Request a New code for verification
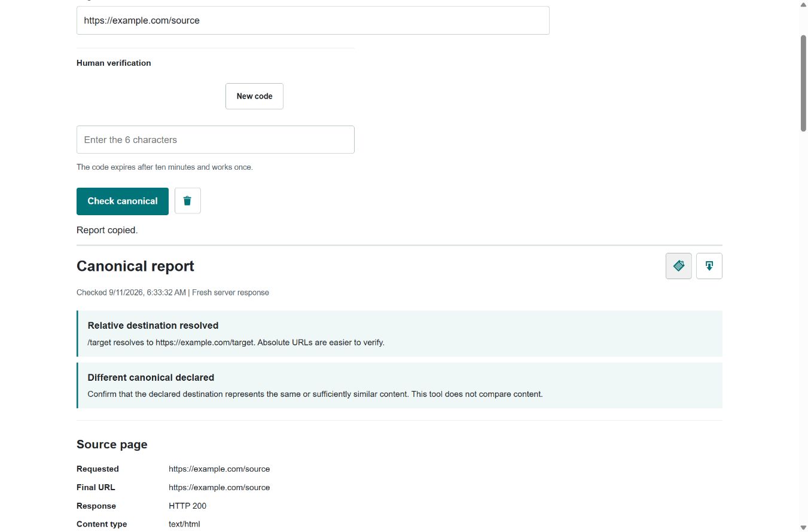 pyautogui.click(x=254, y=96)
